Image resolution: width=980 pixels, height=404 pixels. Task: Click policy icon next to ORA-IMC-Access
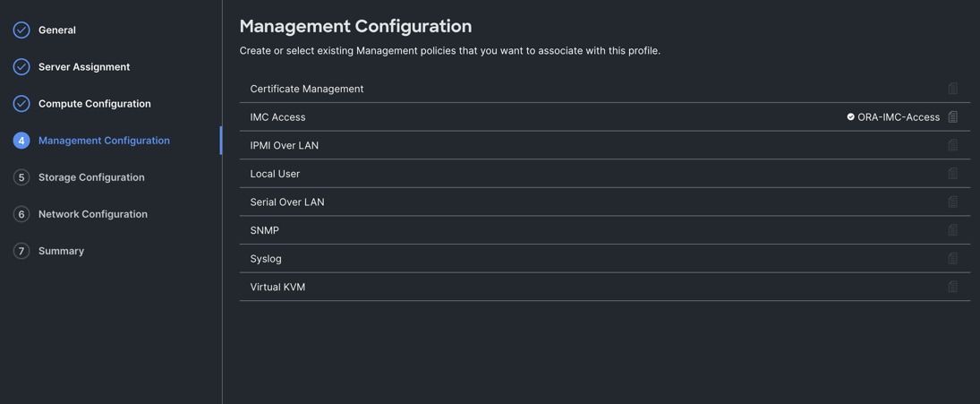point(952,117)
